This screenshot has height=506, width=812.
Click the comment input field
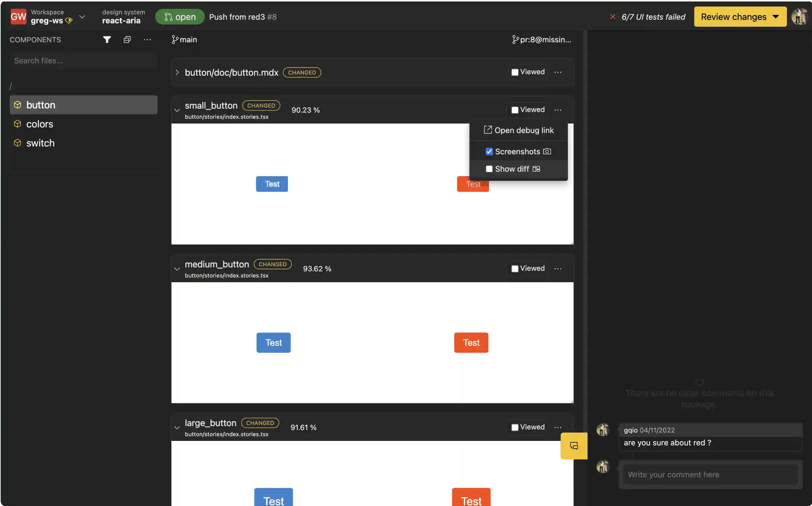pos(710,474)
